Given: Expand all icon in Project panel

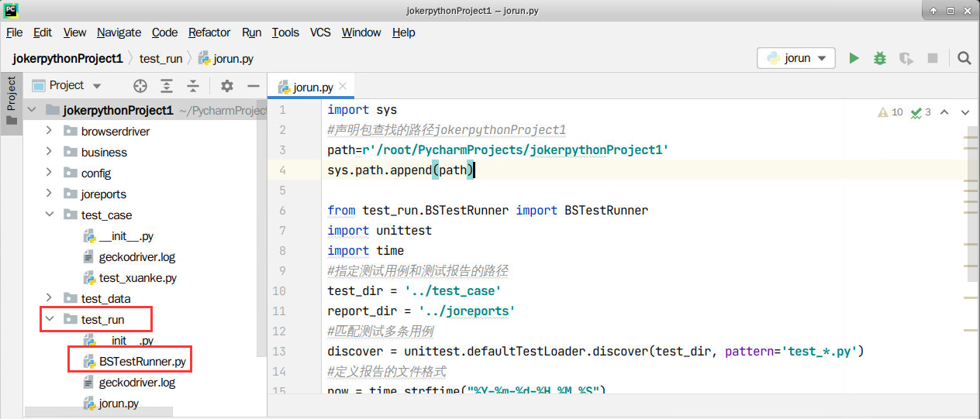Looking at the screenshot, I should point(167,86).
